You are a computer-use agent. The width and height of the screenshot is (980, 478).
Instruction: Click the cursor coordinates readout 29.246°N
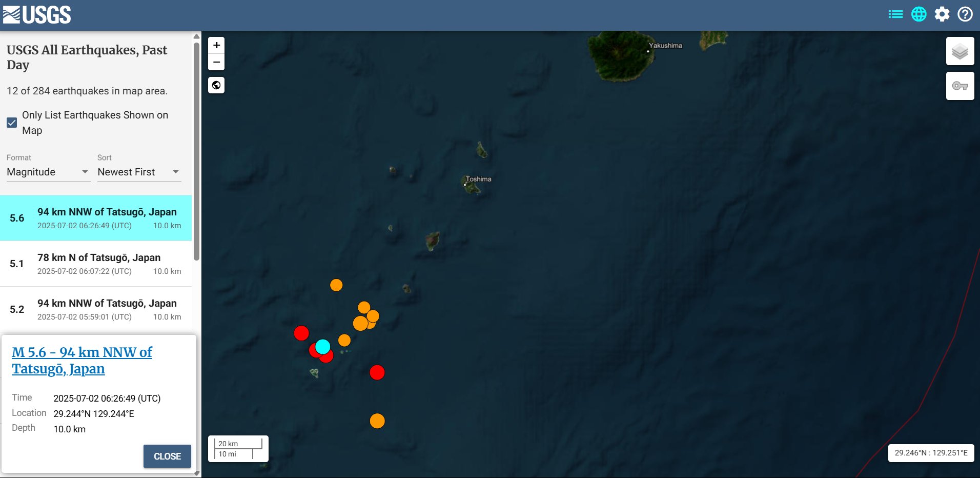(x=931, y=453)
